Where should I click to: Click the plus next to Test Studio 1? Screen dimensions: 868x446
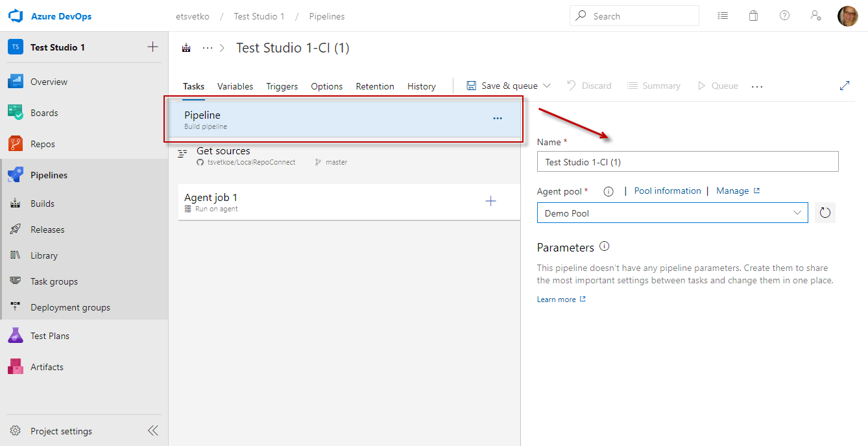(x=152, y=47)
